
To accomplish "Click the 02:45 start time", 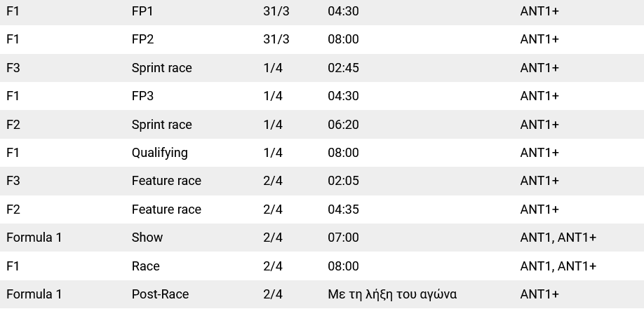I will pos(343,68).
